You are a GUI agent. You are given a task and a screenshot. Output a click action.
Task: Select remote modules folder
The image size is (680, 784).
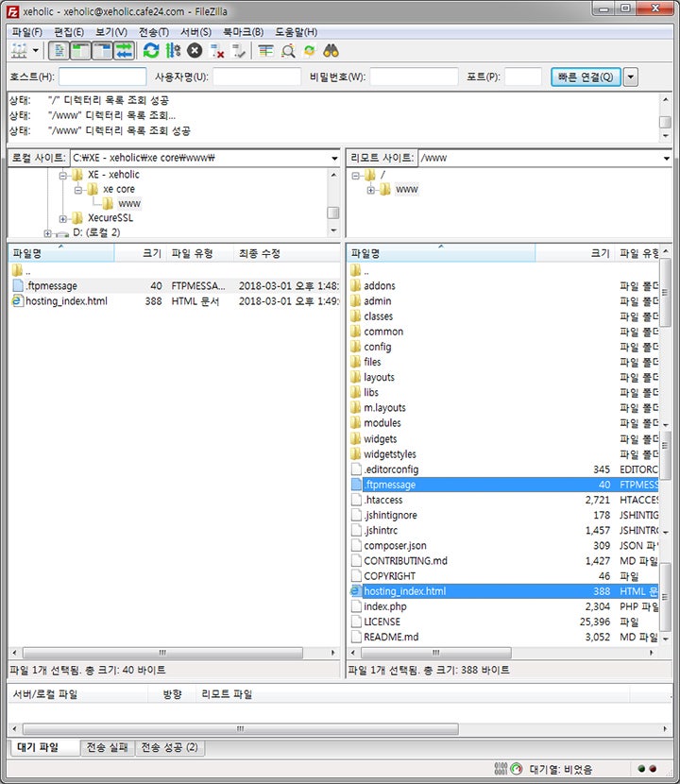[x=503, y=423]
